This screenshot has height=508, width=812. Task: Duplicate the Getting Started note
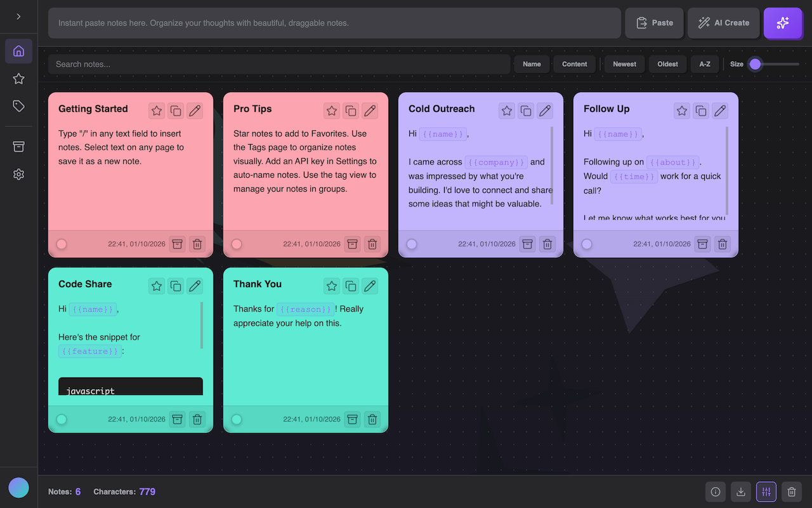[176, 110]
